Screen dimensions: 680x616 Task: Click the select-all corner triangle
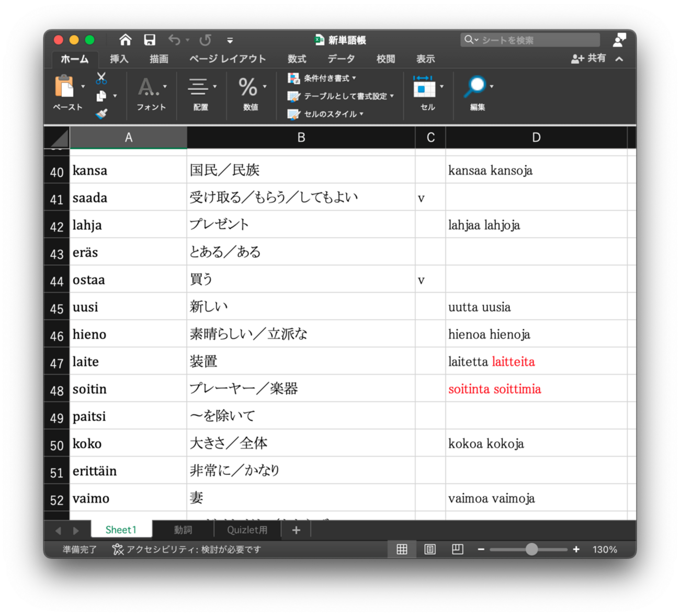[x=57, y=138]
